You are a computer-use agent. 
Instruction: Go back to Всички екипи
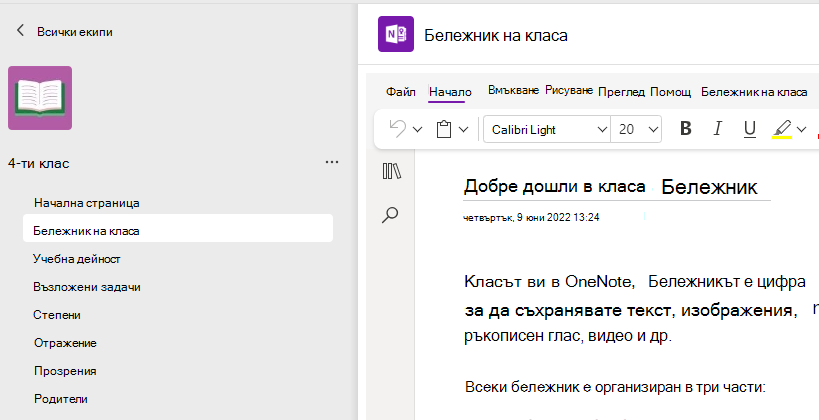[x=64, y=31]
